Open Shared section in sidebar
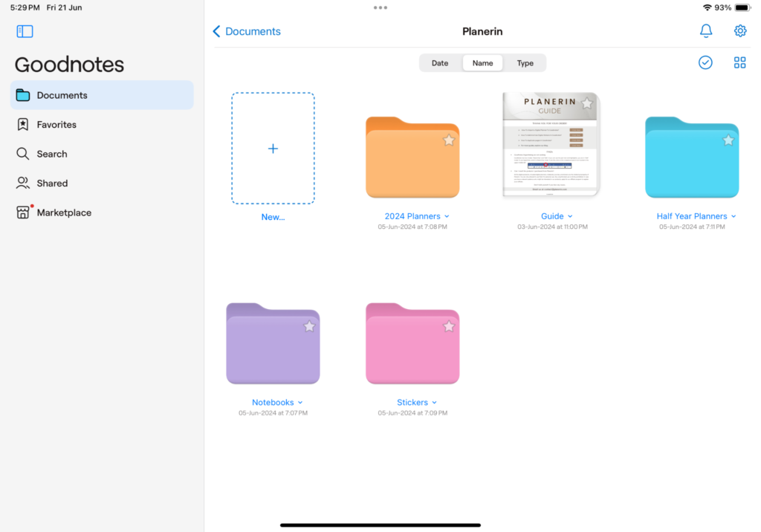 tap(102, 183)
